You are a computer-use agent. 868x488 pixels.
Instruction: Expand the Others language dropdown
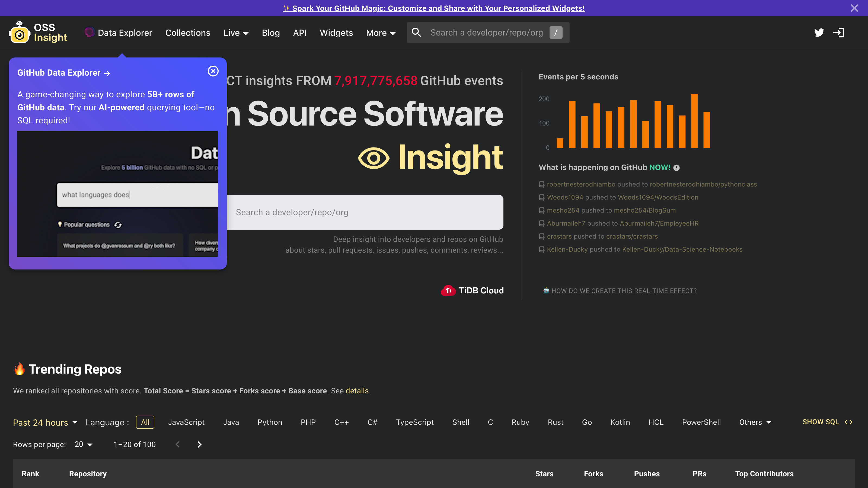(x=755, y=422)
